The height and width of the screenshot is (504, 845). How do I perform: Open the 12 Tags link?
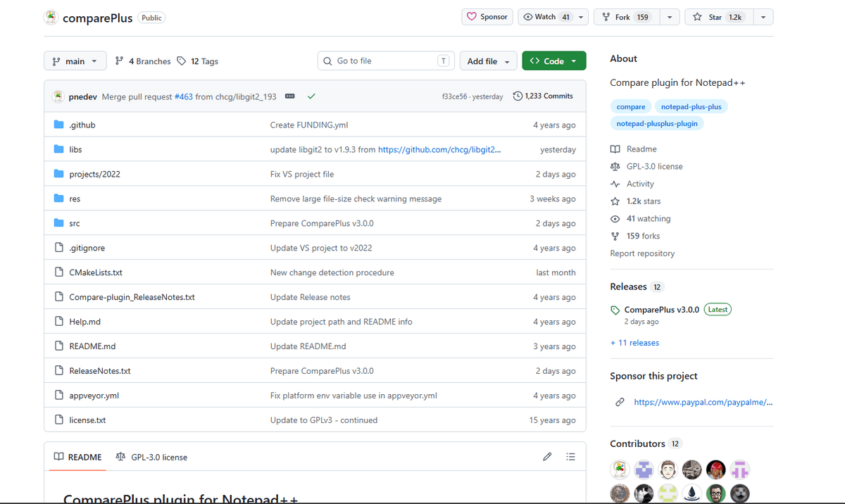point(197,61)
